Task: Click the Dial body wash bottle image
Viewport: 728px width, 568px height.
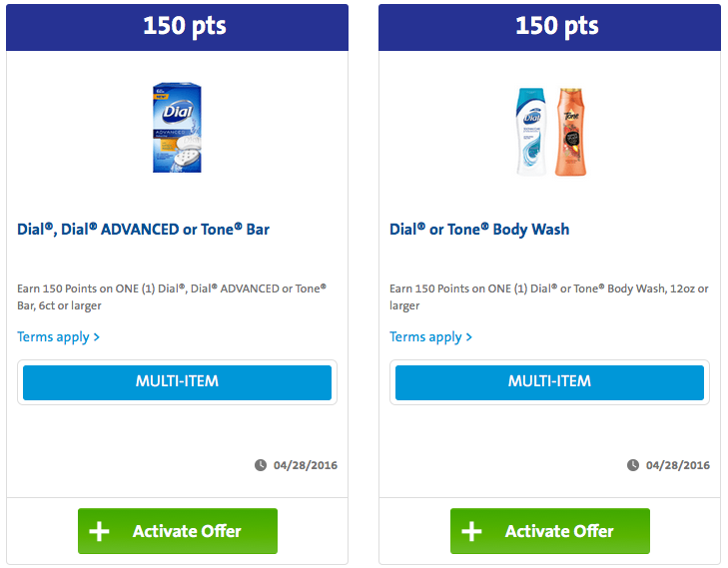Action: click(x=532, y=132)
